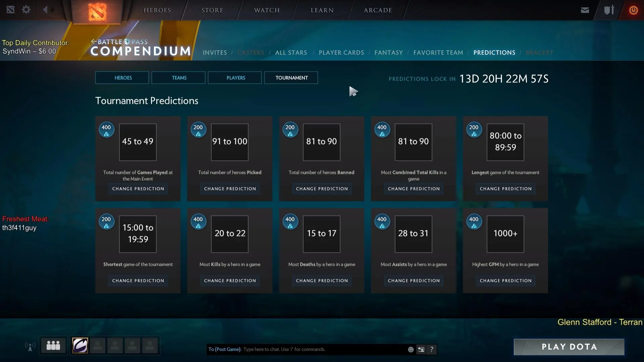The width and height of the screenshot is (644, 362).
Task: Click the Battle Pass back arrow
Action: (94, 42)
